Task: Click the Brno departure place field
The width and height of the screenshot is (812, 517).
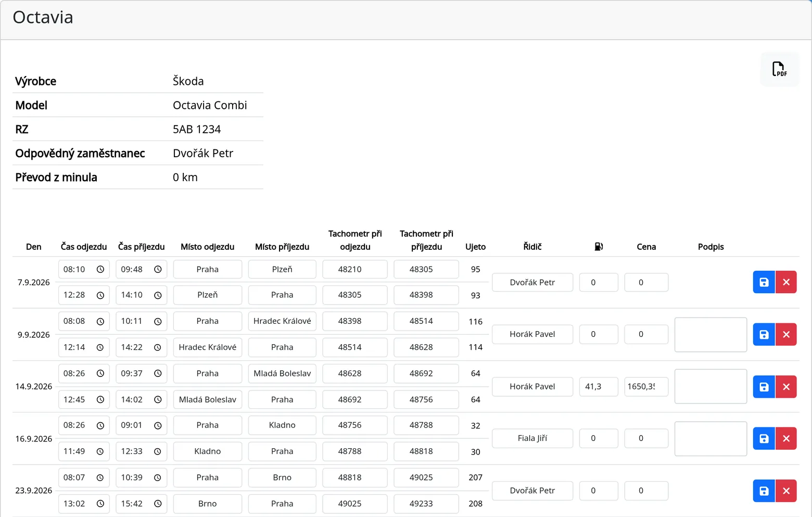Action: (208, 503)
